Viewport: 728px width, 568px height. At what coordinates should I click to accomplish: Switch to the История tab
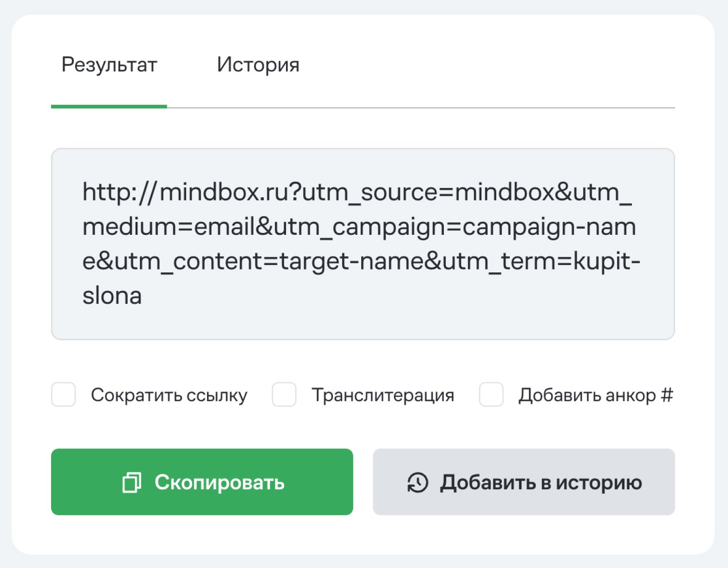coord(258,65)
